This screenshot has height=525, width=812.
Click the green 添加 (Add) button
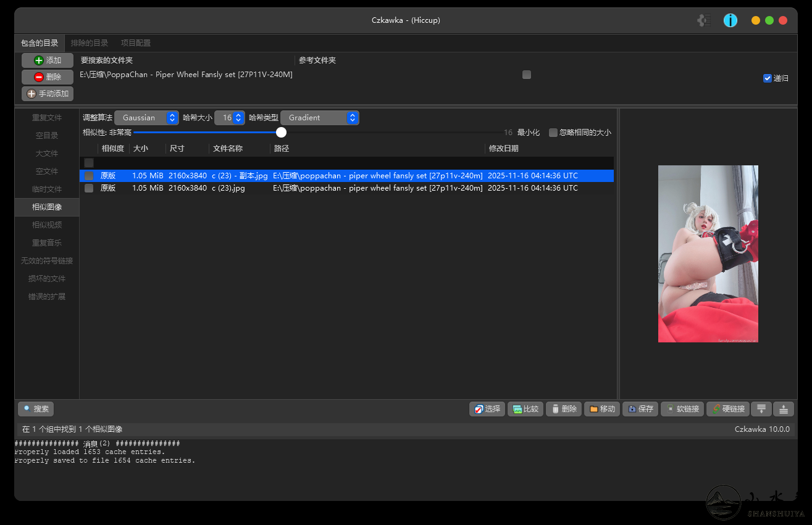pyautogui.click(x=48, y=60)
